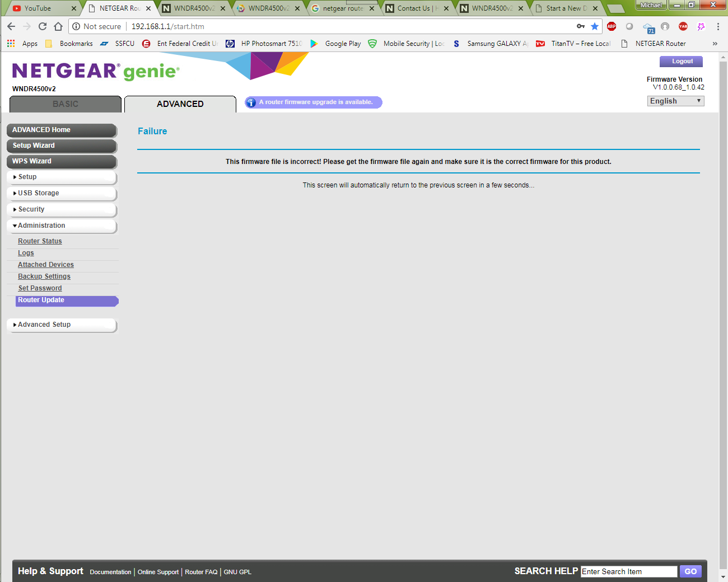The image size is (728, 582).
Task: Open the Chrome three-dot menu
Action: click(x=718, y=26)
